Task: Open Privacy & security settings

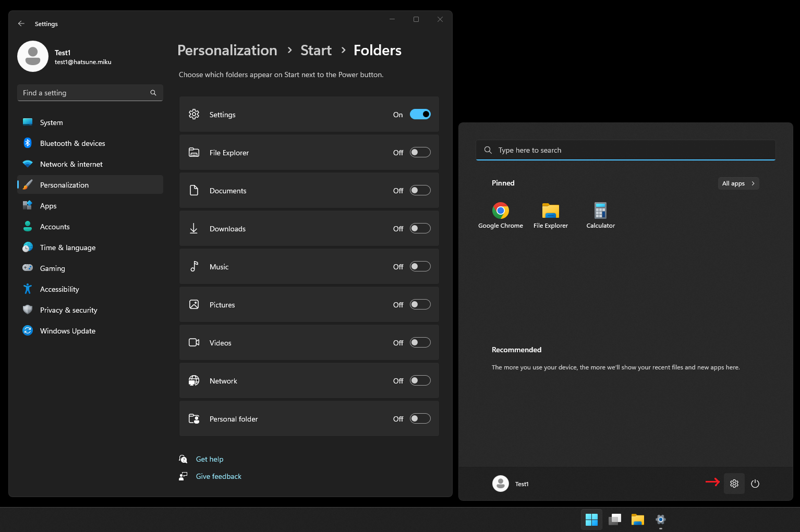Action: pyautogui.click(x=90, y=310)
